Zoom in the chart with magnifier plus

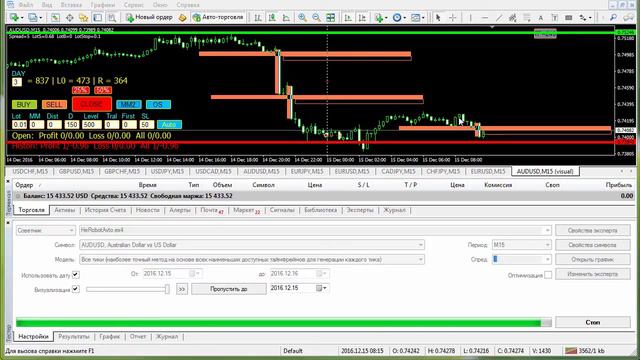(302, 17)
